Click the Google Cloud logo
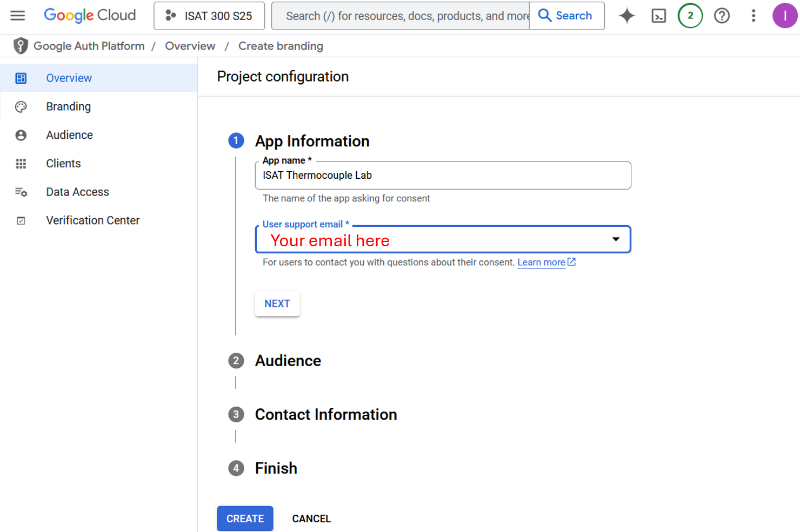Screen dimensions: 800x532 (x=90, y=15)
